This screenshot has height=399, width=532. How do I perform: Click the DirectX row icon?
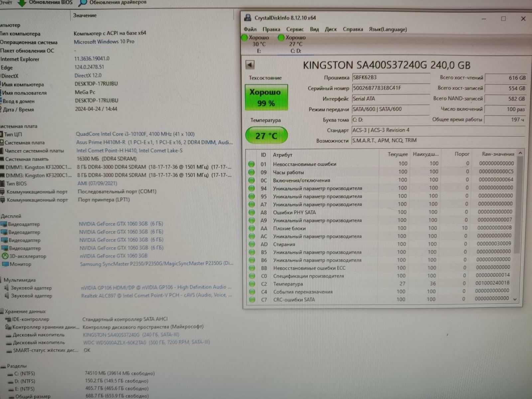0,76
